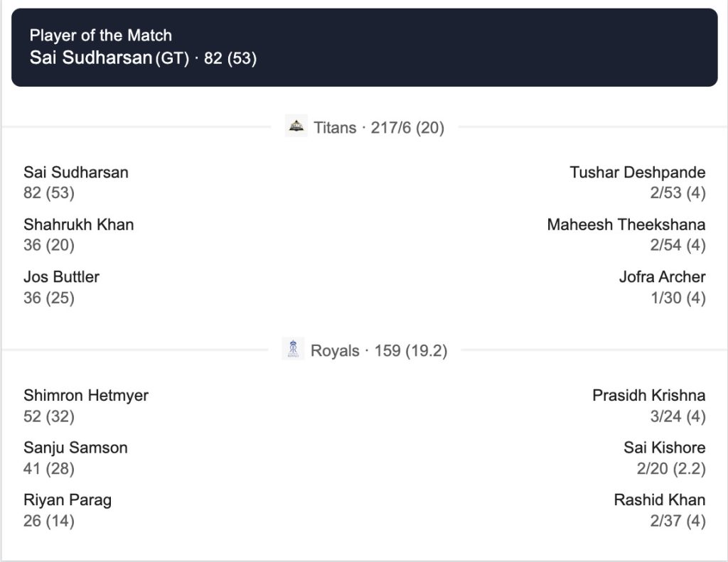
Task: Click the Gujarat Titans team logo icon
Action: 296,127
